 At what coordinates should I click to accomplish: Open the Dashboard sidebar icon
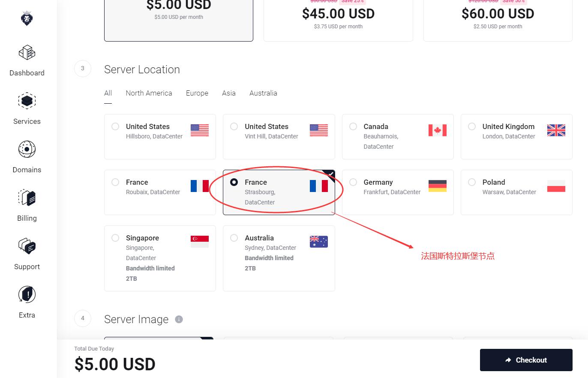tap(27, 53)
